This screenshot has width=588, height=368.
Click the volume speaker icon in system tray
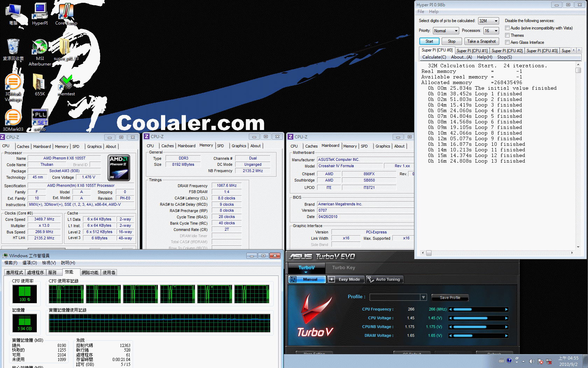point(532,361)
